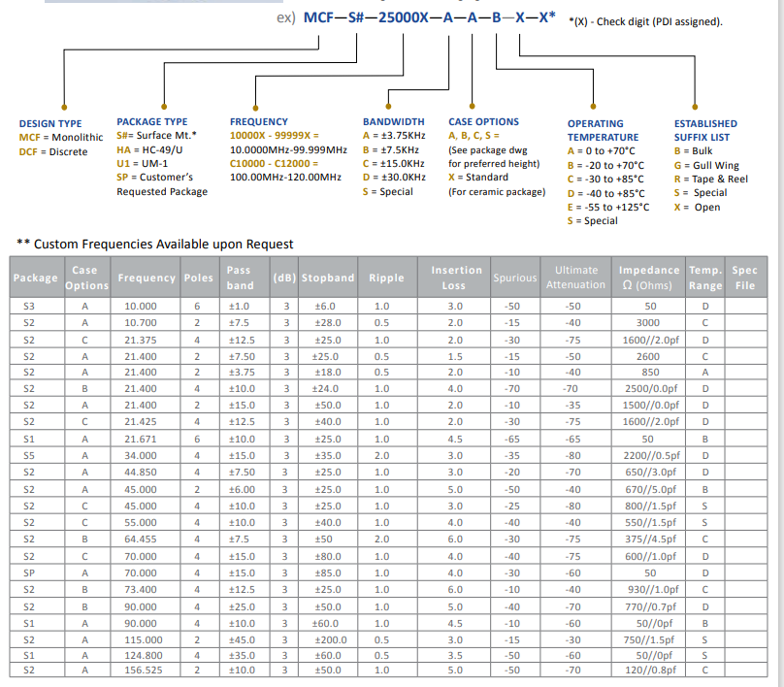Viewport: 784px width, 687px height.
Task: Click the PACKAGE TYPE heading
Action: pyautogui.click(x=152, y=121)
